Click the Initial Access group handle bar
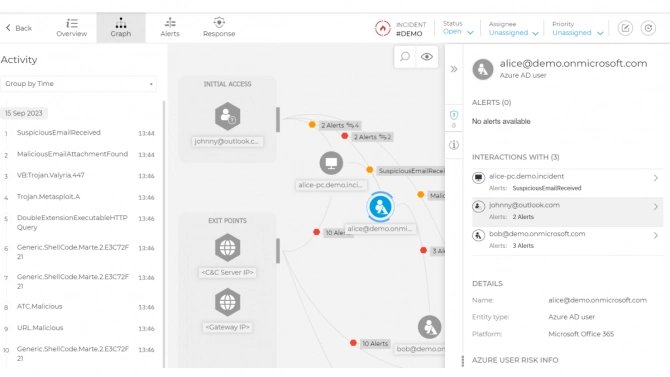The image size is (670, 377). (x=278, y=120)
